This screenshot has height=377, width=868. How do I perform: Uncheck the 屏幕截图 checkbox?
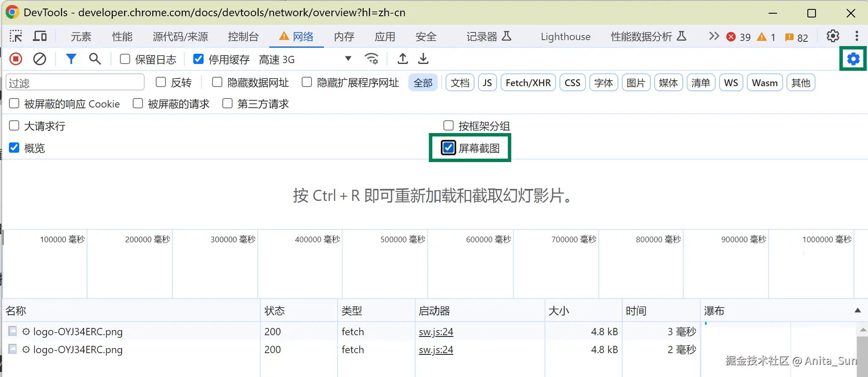(x=449, y=148)
